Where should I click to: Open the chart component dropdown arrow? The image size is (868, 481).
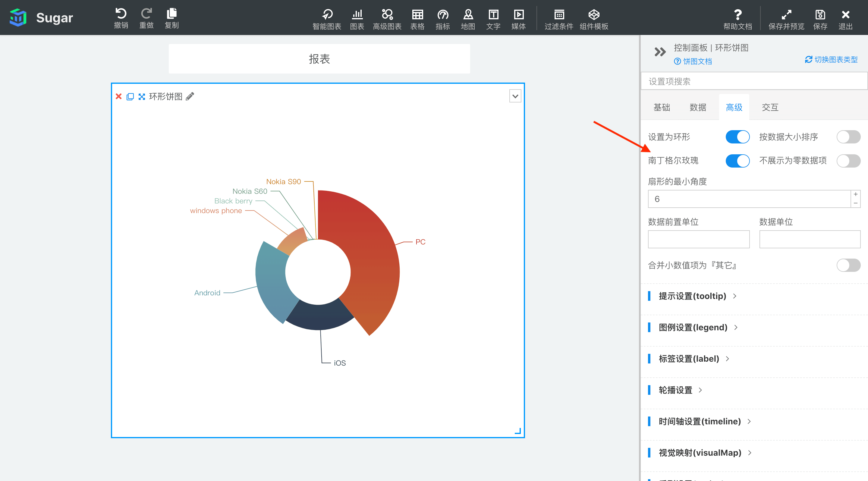[515, 96]
